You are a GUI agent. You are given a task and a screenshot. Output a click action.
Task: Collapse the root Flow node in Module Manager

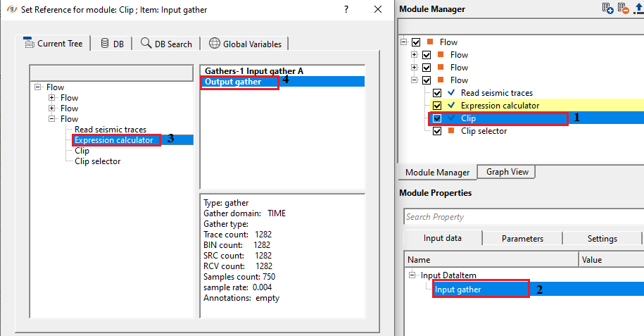pyautogui.click(x=404, y=42)
